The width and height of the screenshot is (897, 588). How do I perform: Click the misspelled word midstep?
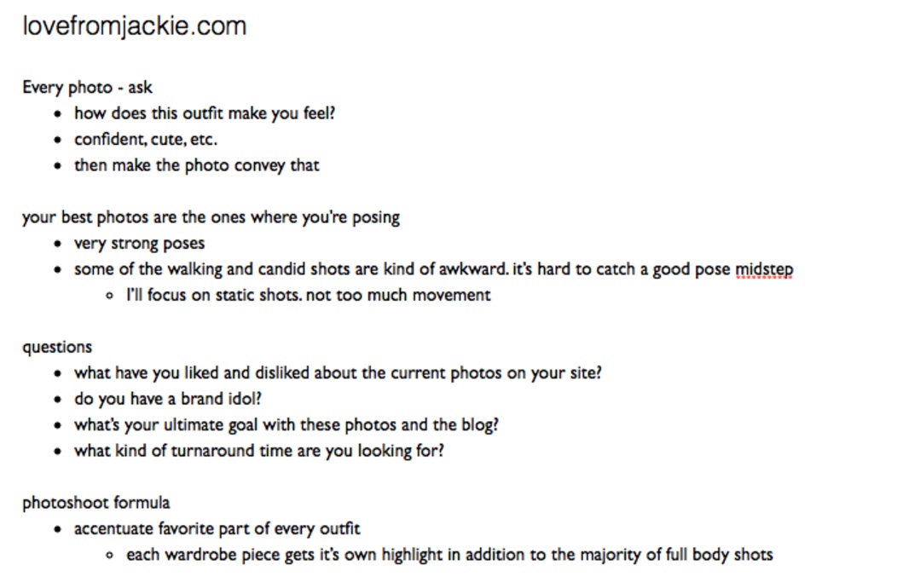pyautogui.click(x=764, y=269)
